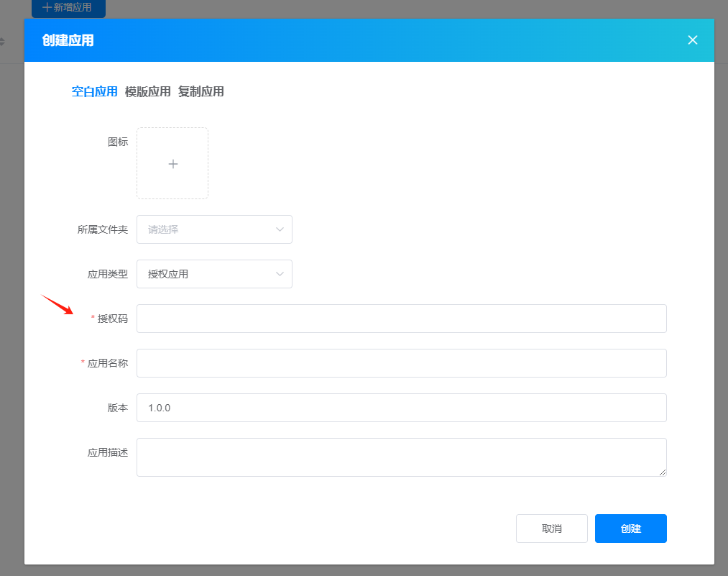
Task: Switch to the 复制应用 tab
Action: coord(201,91)
